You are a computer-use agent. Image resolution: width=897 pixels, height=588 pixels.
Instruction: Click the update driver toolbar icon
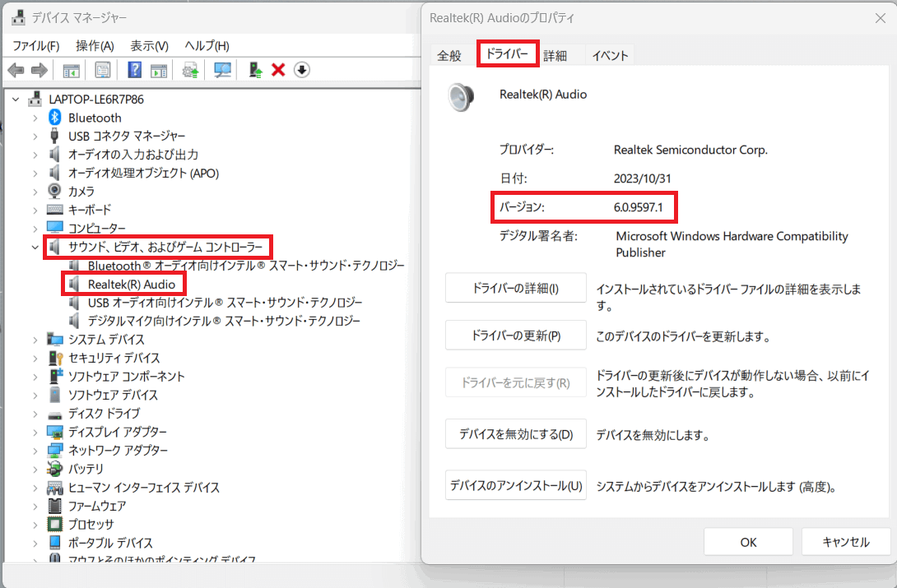coord(190,70)
